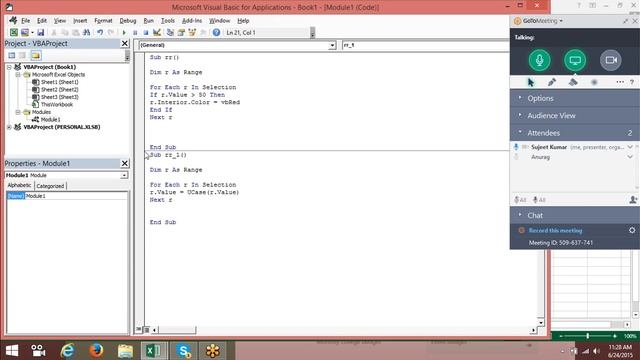The height and width of the screenshot is (360, 640).
Task: Open the Windows Start button
Action: tap(11, 351)
